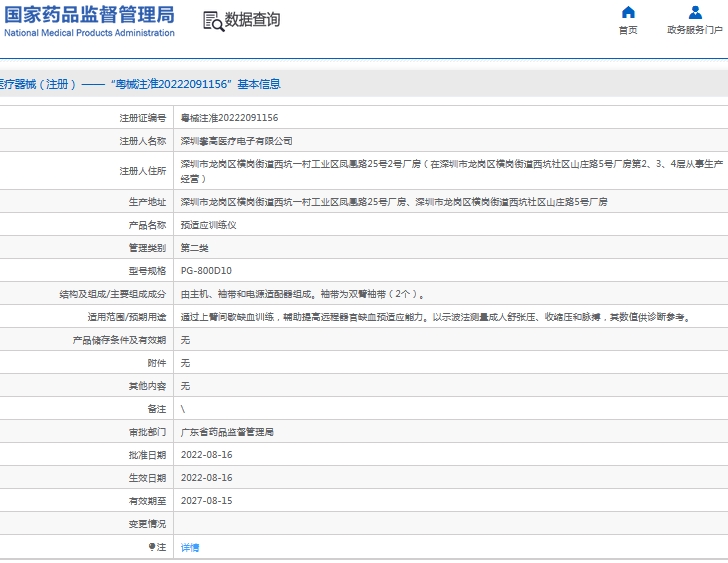Click the 附件 label
Screen dimensions: 728x563
click(x=156, y=363)
